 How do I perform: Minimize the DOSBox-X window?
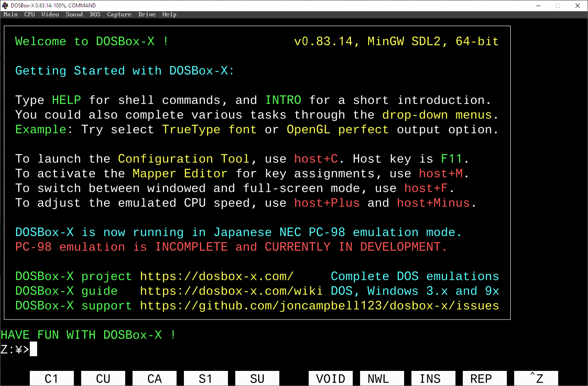tap(538, 6)
